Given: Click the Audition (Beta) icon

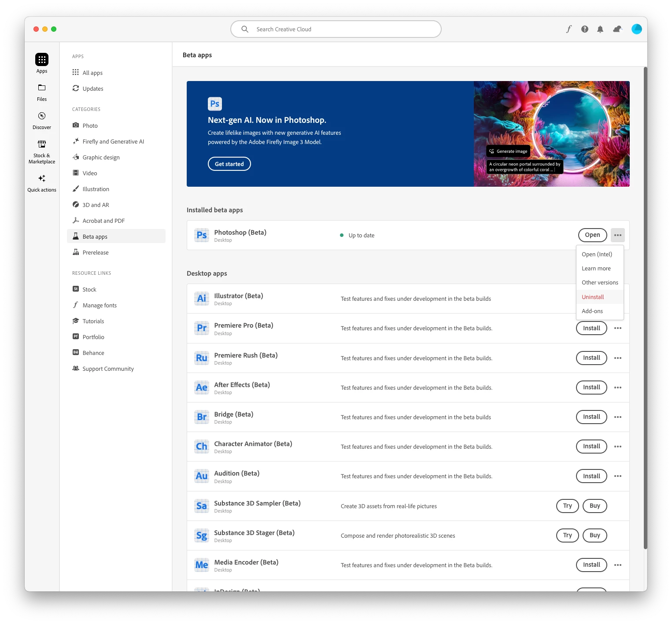Looking at the screenshot, I should coord(202,476).
